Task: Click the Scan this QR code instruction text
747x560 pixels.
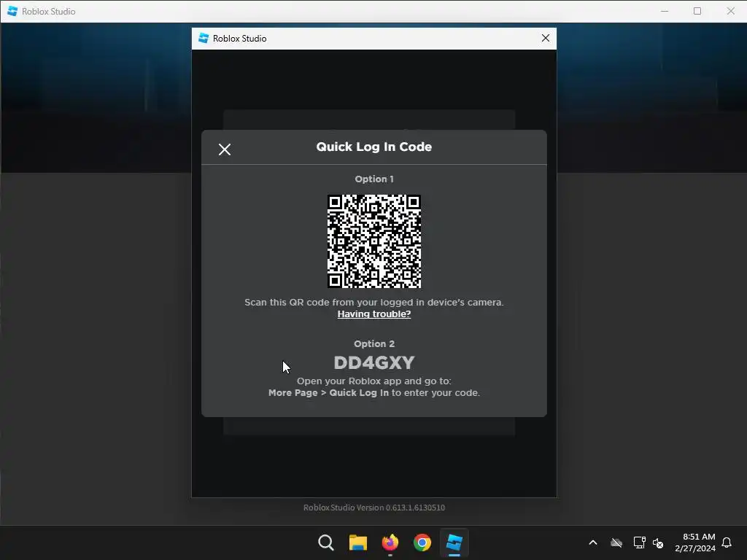Action: [x=374, y=303]
